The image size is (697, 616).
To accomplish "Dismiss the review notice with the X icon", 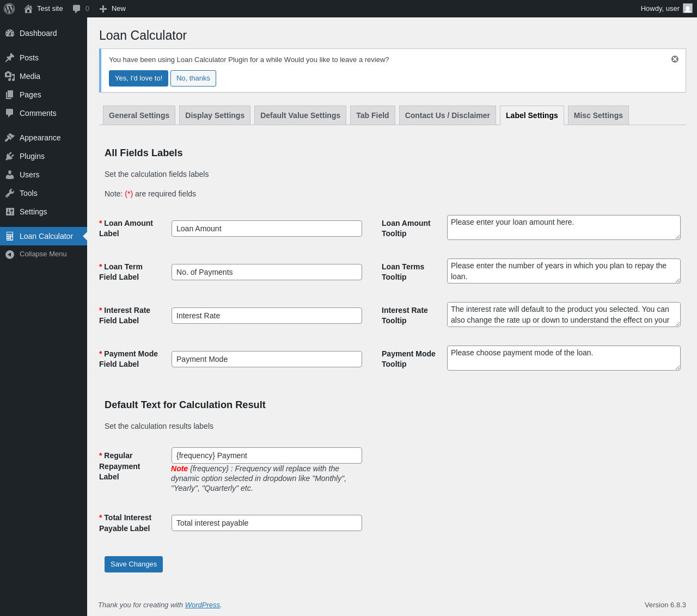I will coord(675,59).
